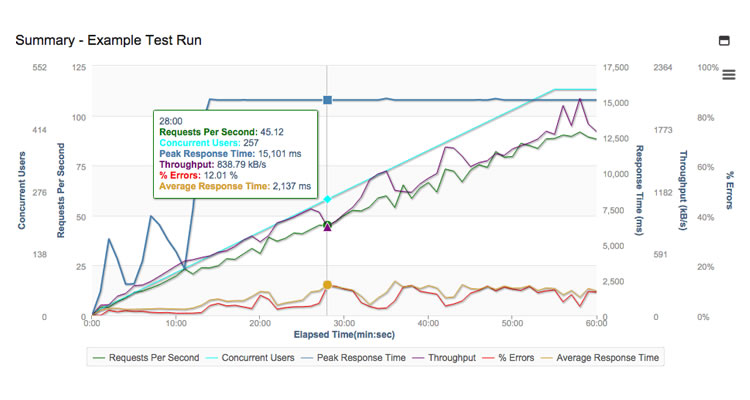
Task: Click the purple triangle Throughput marker
Action: [327, 228]
